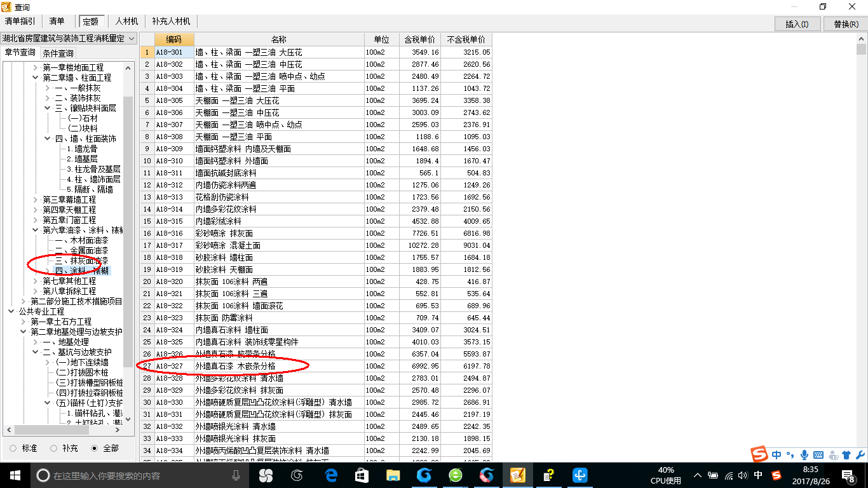Screen dimensions: 868x488
Task: Select tree item (二)打拔圆木桩
Action: 81,372
